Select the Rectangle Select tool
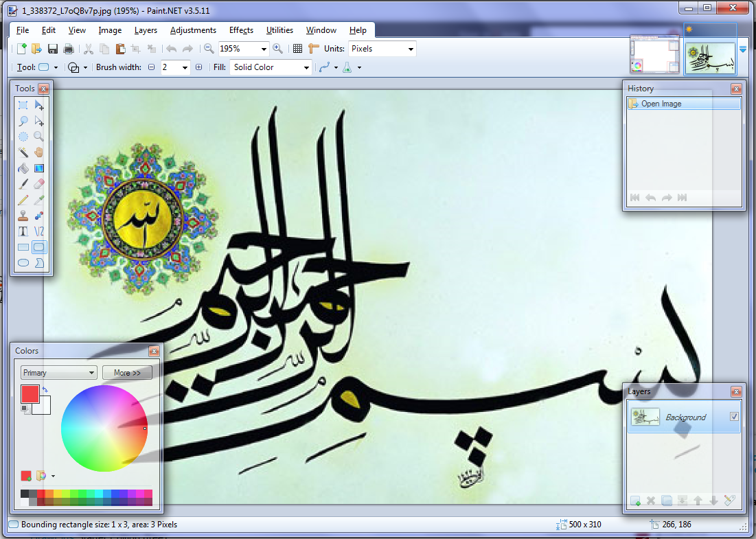Image resolution: width=756 pixels, height=539 pixels. 23,105
